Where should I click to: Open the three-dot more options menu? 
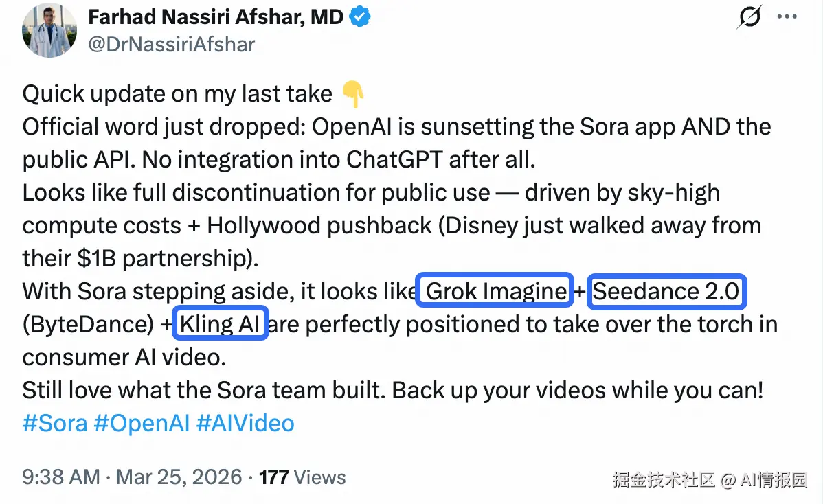(787, 17)
